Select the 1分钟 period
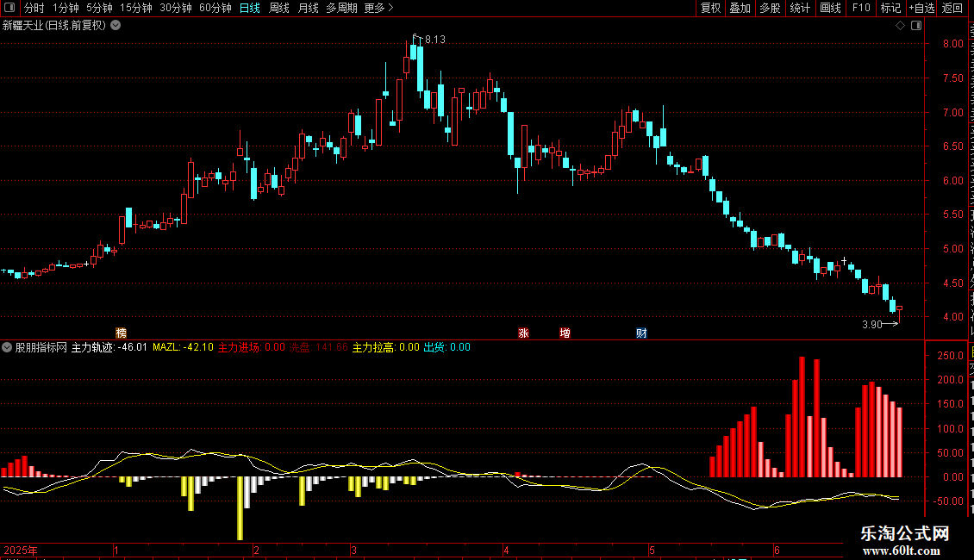This screenshot has height=560, width=974. pyautogui.click(x=66, y=8)
